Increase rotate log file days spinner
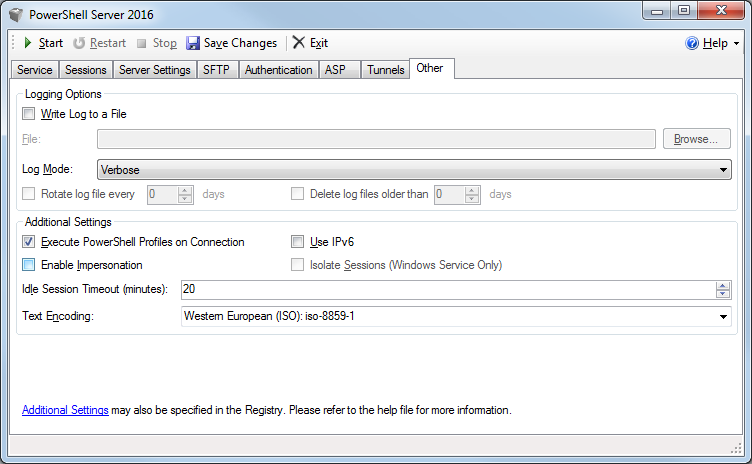The image size is (752, 464). (x=185, y=190)
